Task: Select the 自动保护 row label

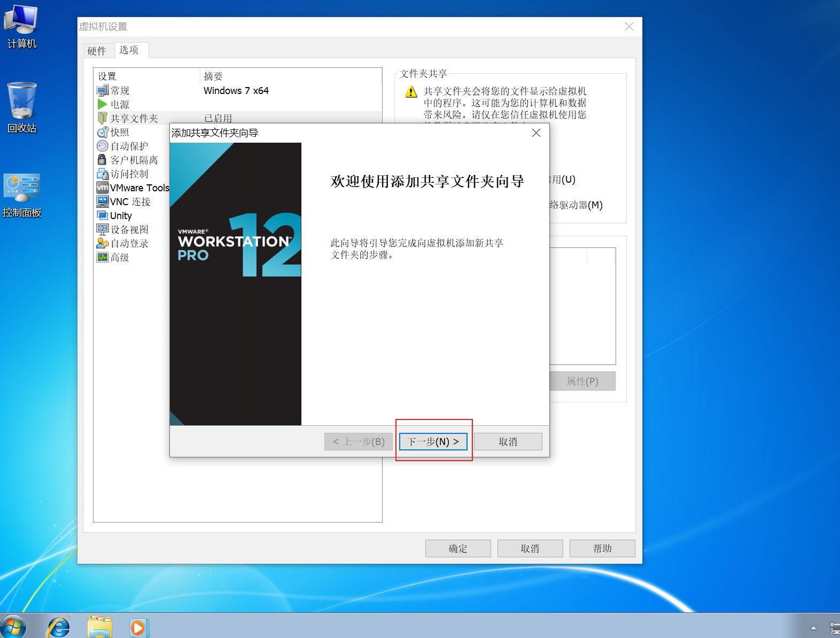Action: 129,146
